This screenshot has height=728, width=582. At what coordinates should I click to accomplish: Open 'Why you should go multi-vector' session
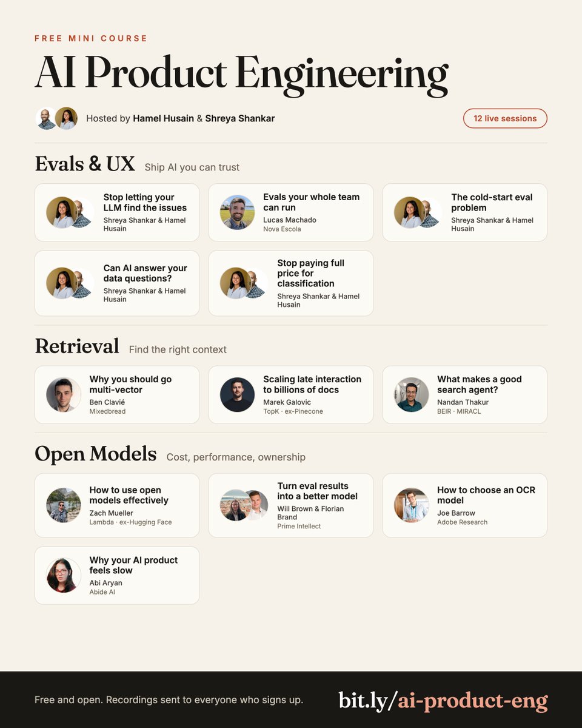coord(117,395)
